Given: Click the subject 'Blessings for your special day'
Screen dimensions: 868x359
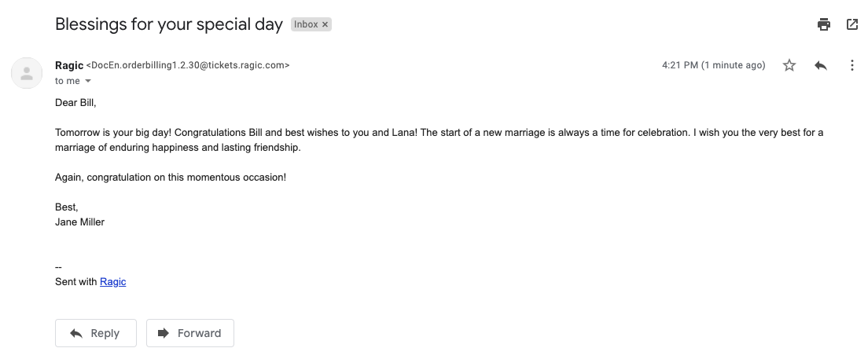Looking at the screenshot, I should click(x=169, y=24).
